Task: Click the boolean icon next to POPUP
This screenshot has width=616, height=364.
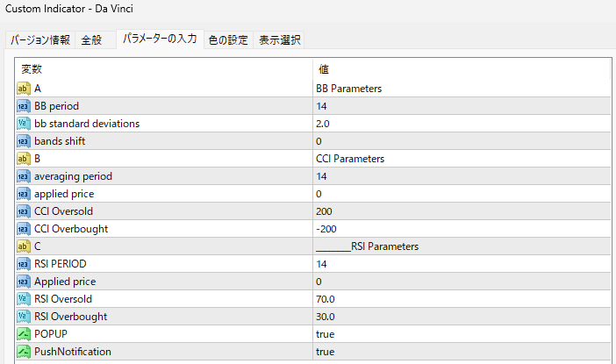Action: click(x=23, y=334)
